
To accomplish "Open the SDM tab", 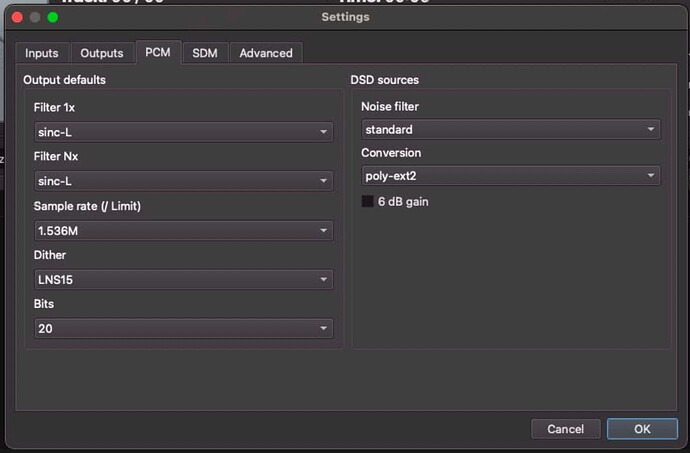I will pos(205,53).
